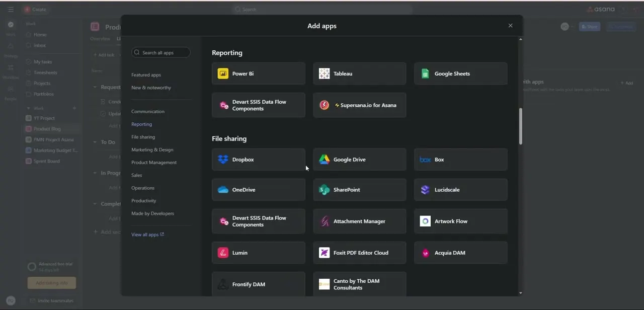Open the Box app icon
This screenshot has width=644, height=310.
pyautogui.click(x=425, y=160)
